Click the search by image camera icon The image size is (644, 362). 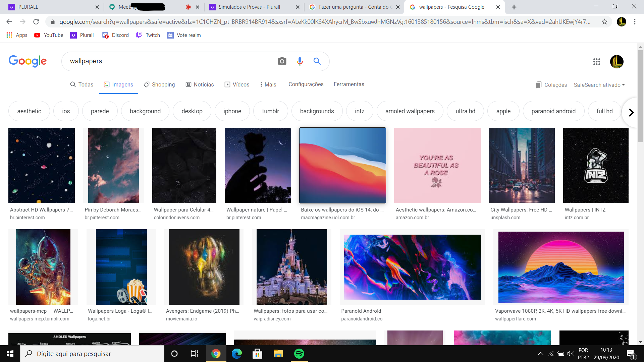click(x=282, y=61)
